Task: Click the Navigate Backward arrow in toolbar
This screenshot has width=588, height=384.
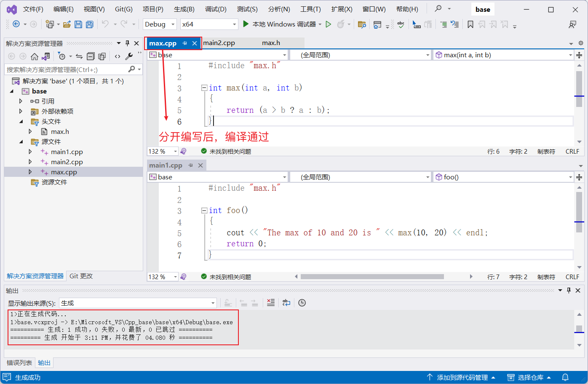Action: point(16,24)
